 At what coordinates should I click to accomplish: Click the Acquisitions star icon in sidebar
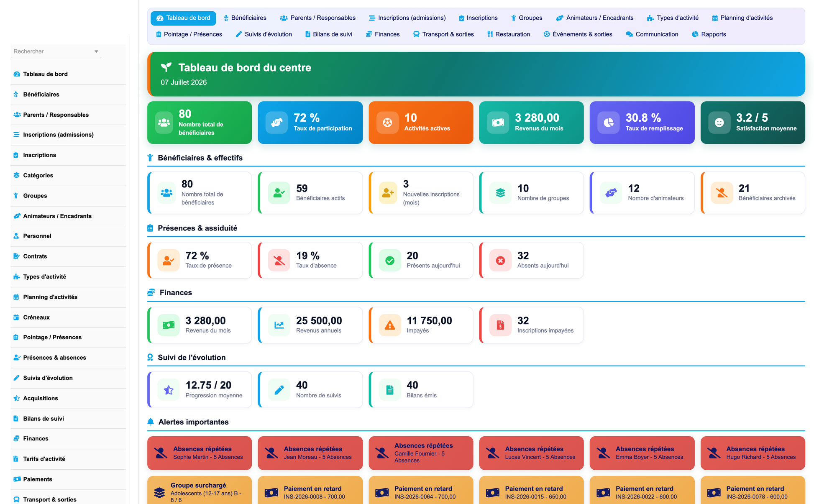click(x=16, y=398)
